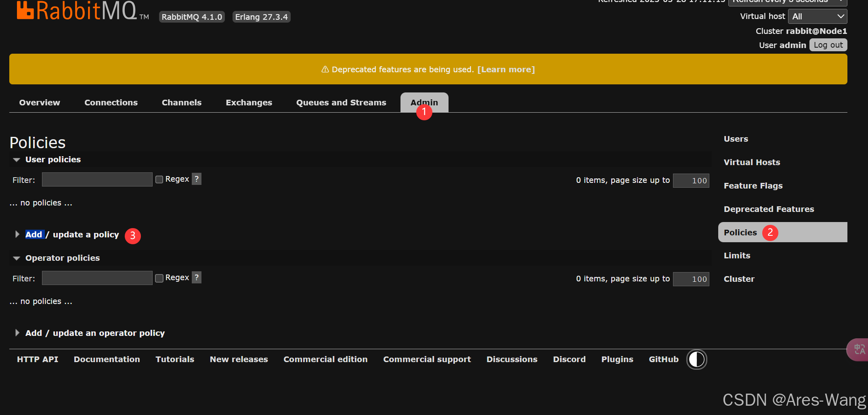Image resolution: width=868 pixels, height=415 pixels.
Task: Open the Commercial edition link
Action: click(325, 359)
